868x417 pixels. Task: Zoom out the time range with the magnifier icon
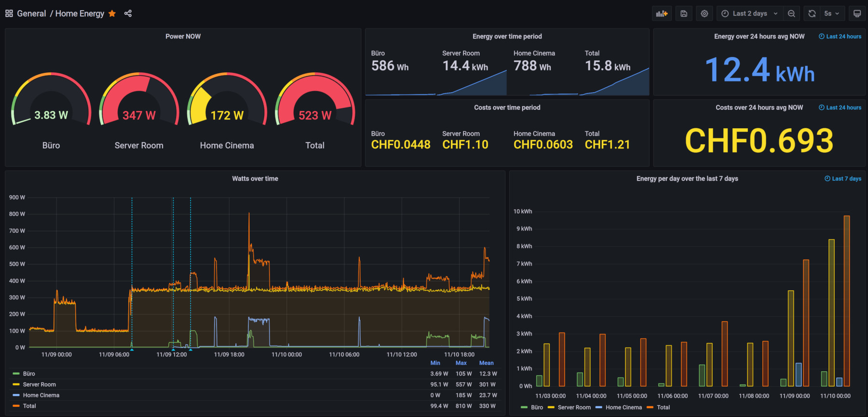click(791, 13)
